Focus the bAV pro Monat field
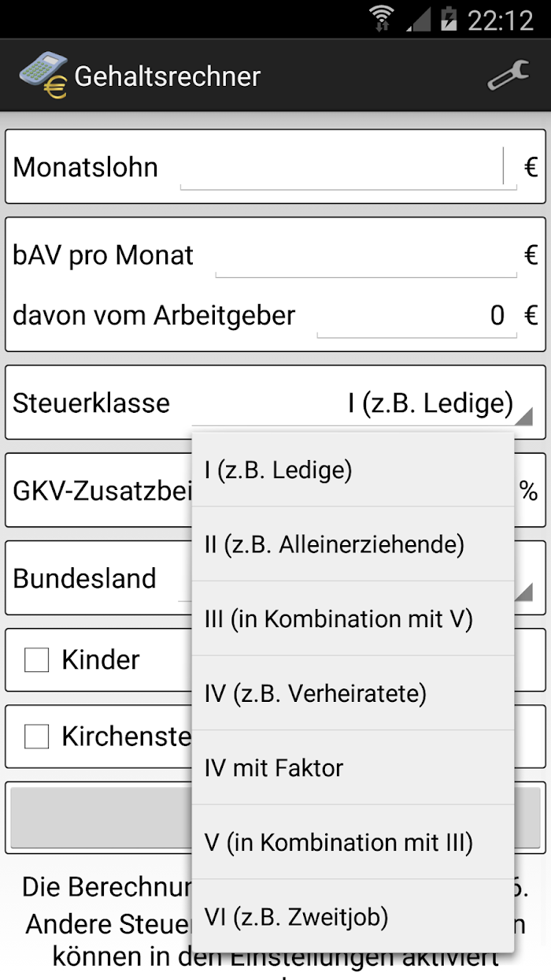This screenshot has height=980, width=551. point(366,255)
